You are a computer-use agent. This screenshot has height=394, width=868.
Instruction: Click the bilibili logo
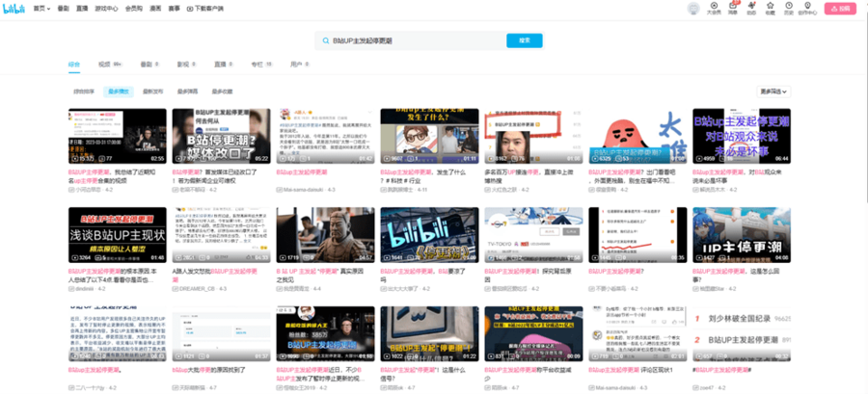[14, 8]
